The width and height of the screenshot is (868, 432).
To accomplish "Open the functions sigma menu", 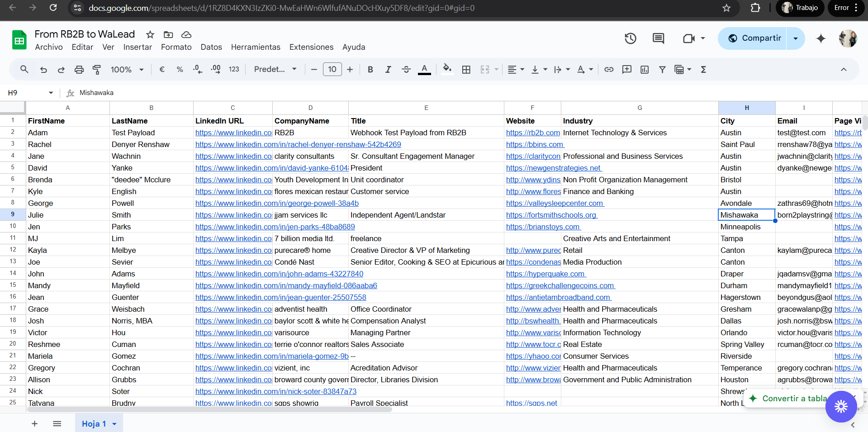I will (x=703, y=69).
